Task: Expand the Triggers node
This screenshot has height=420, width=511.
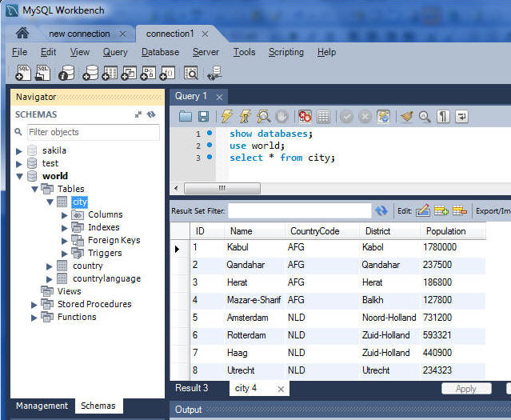Action: coord(65,254)
